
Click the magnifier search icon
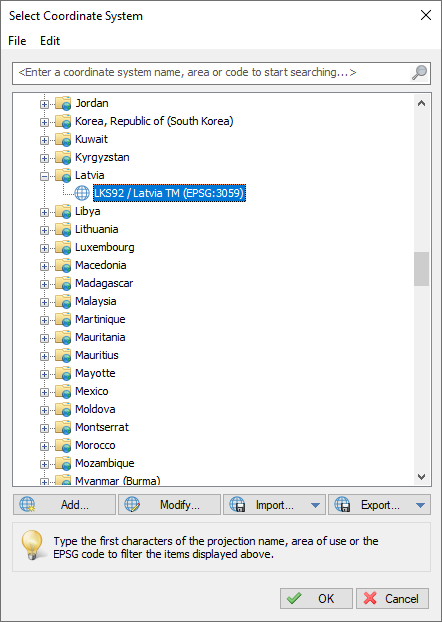(419, 73)
